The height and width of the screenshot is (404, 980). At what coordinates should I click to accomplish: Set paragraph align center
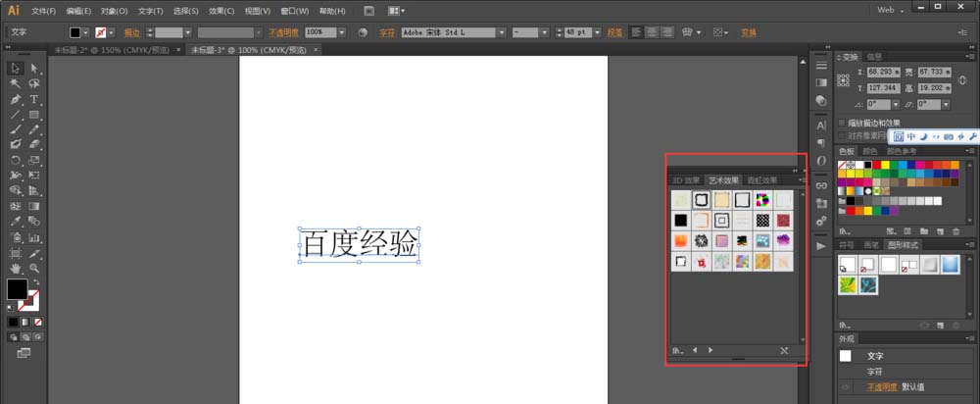tap(652, 32)
